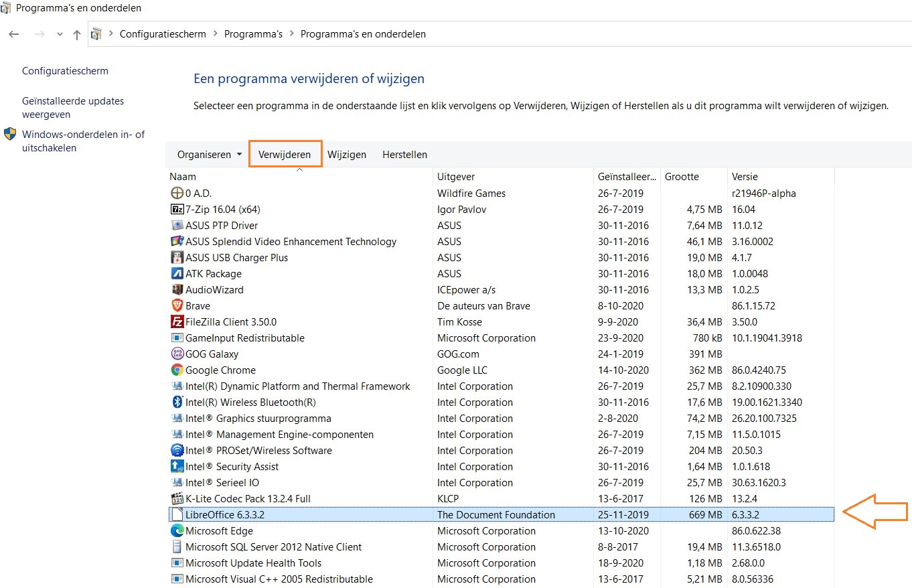Sort by the Versie column header
912x588 pixels.
781,177
